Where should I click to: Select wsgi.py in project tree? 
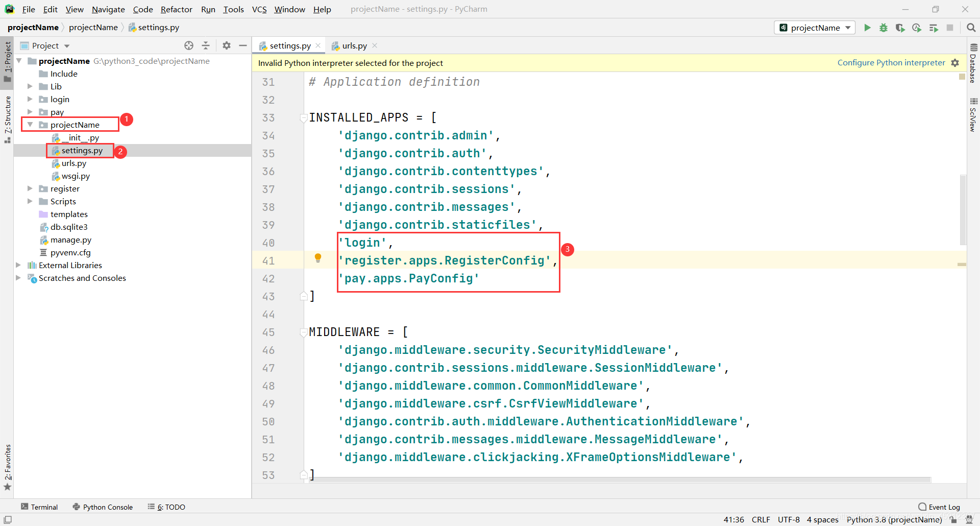[x=76, y=176]
